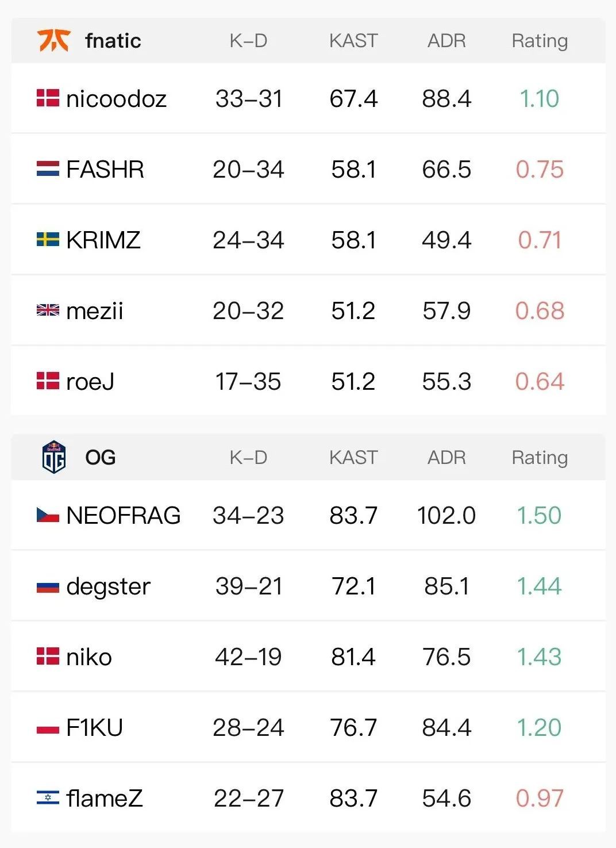This screenshot has height=848, width=616.
Task: Click the Russian flag beside degster
Action: tap(48, 586)
